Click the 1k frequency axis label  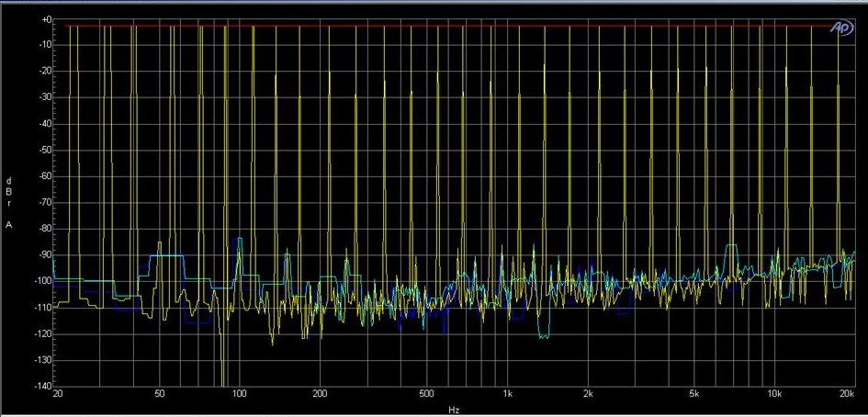(x=508, y=394)
